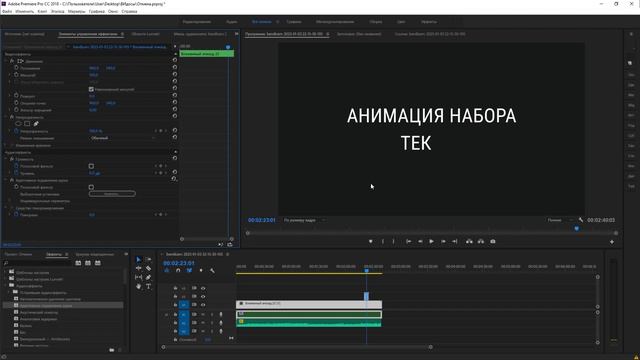Step back one frame in the Program monitor

pyautogui.click(x=420, y=242)
